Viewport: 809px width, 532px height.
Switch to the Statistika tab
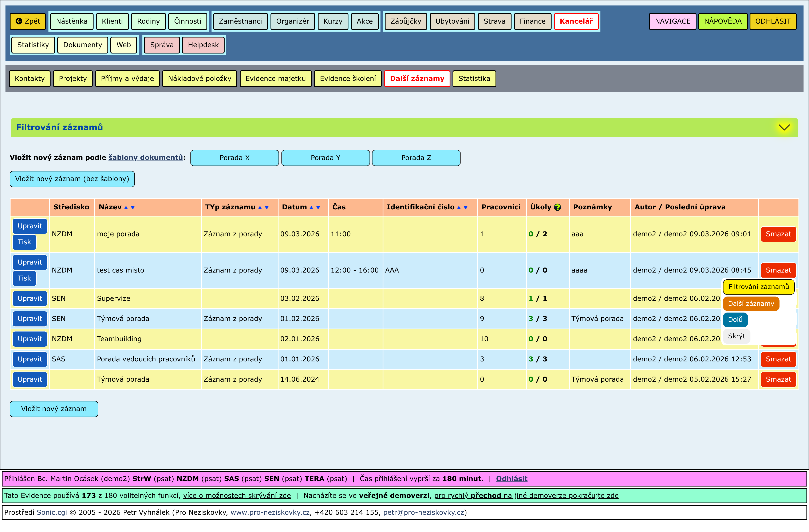pos(474,79)
